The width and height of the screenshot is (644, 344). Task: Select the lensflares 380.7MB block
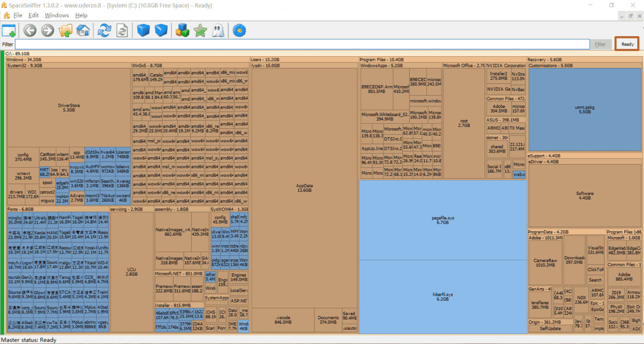tap(540, 305)
